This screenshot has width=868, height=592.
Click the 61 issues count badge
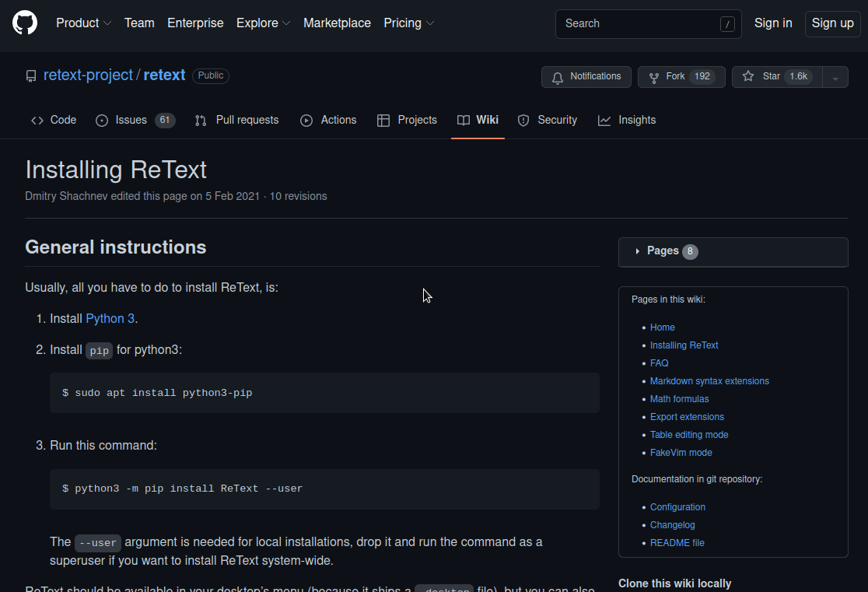(x=165, y=120)
